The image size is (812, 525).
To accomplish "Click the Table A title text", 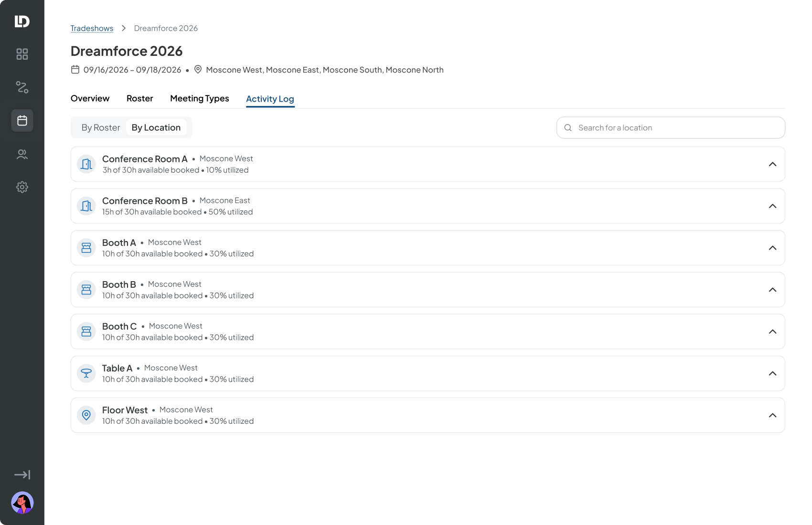I will pyautogui.click(x=117, y=368).
